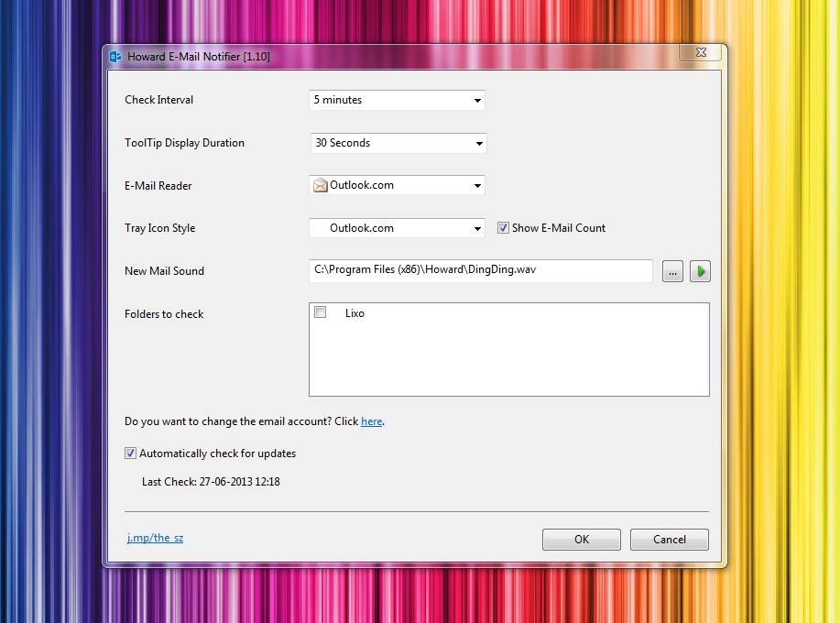The width and height of the screenshot is (840, 623).
Task: Confirm settings with the OK button
Action: (582, 540)
